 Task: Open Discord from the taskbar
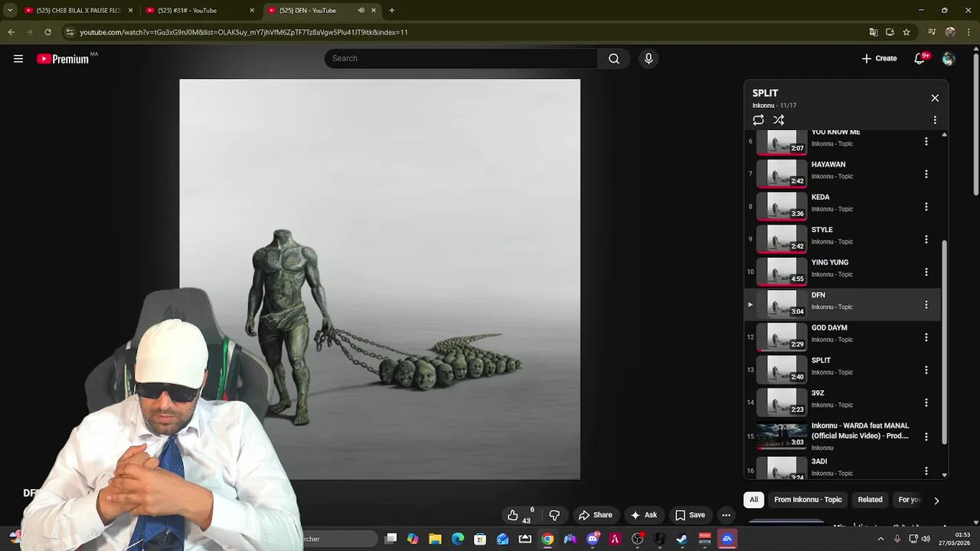click(593, 539)
